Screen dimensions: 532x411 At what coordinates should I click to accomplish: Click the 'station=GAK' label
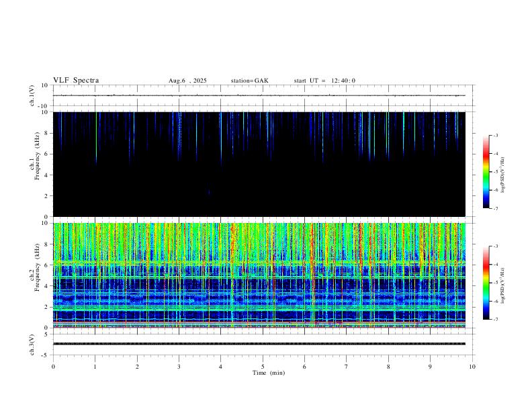tap(249, 81)
